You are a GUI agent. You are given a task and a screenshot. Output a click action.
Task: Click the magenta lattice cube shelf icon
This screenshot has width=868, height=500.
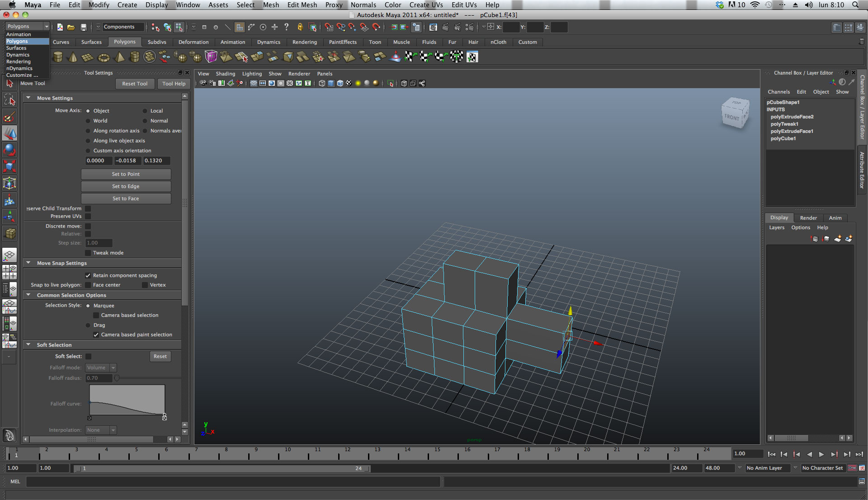pyautogui.click(x=211, y=57)
